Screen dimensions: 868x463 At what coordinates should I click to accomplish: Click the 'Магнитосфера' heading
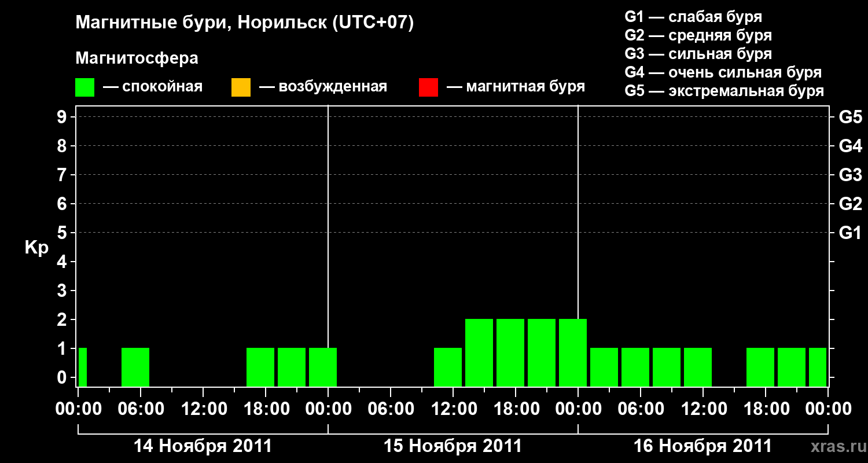[137, 58]
